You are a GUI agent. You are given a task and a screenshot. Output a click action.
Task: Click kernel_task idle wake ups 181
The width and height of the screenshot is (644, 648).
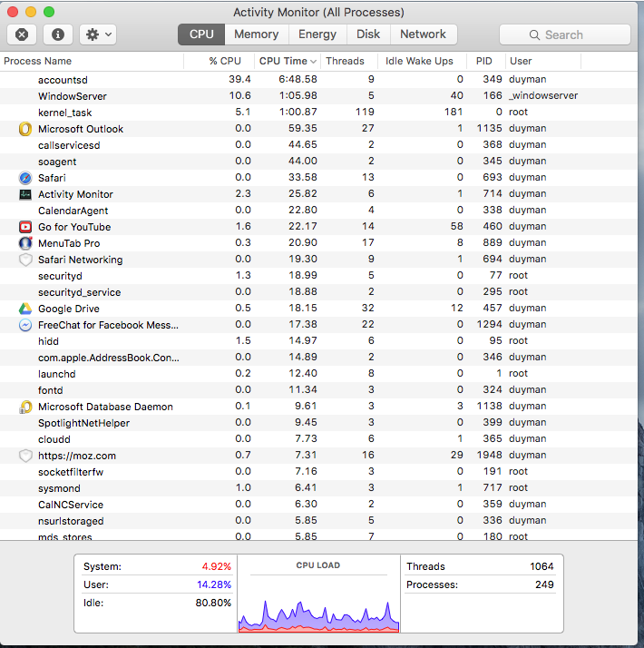pyautogui.click(x=454, y=112)
